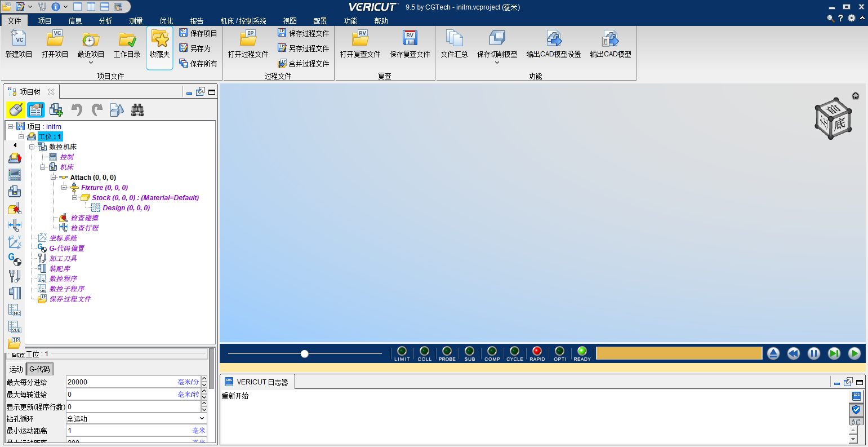
Task: Save the project with 保存项目
Action: coord(198,33)
